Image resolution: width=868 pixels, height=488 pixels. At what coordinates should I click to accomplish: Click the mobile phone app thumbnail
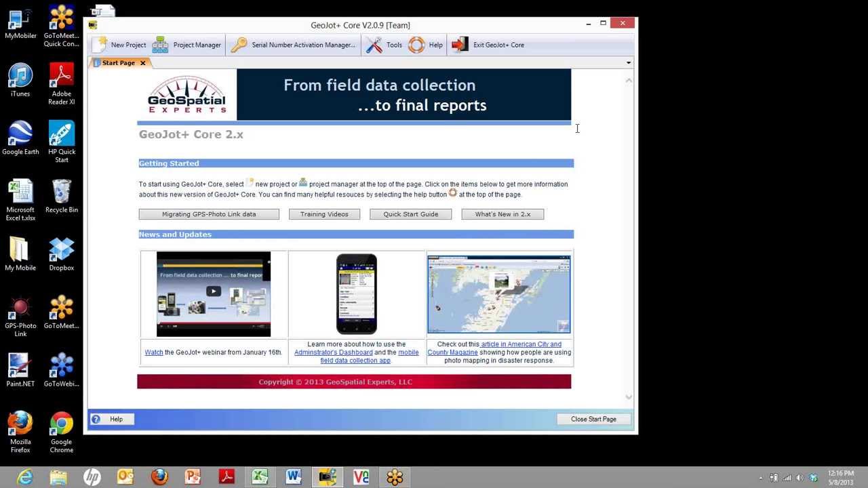click(357, 294)
